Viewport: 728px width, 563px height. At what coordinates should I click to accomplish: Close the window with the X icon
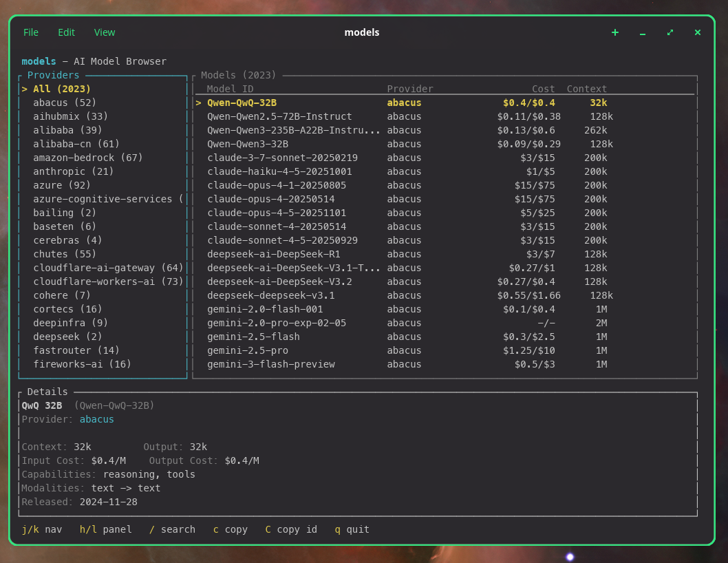point(698,32)
